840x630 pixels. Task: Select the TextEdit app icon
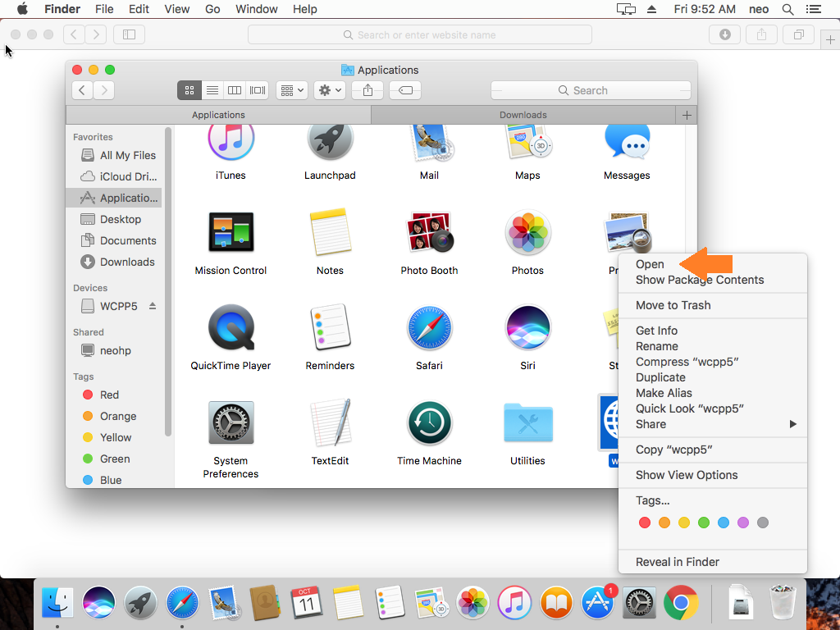pyautogui.click(x=330, y=422)
